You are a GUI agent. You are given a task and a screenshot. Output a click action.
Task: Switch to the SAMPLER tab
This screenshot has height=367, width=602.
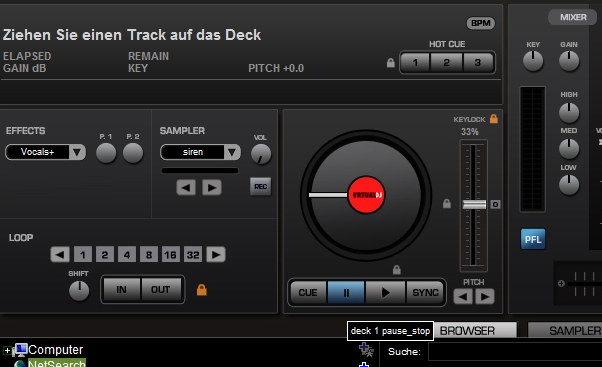(565, 331)
